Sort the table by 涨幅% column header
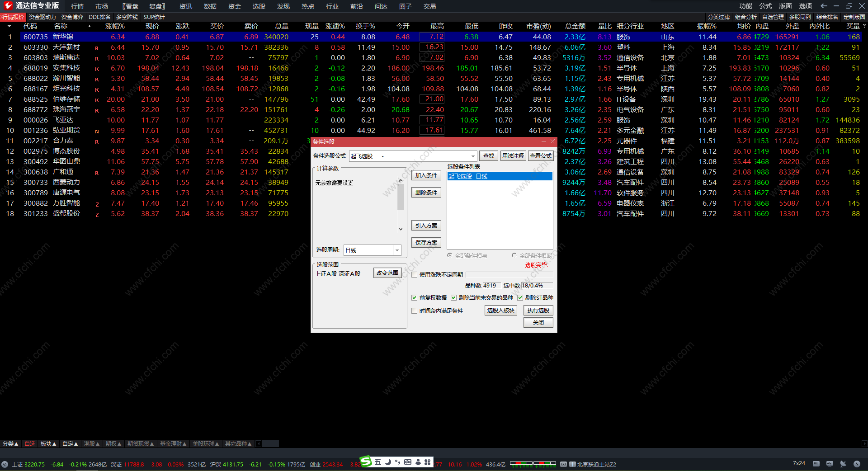The width and height of the screenshot is (868, 471). point(115,26)
